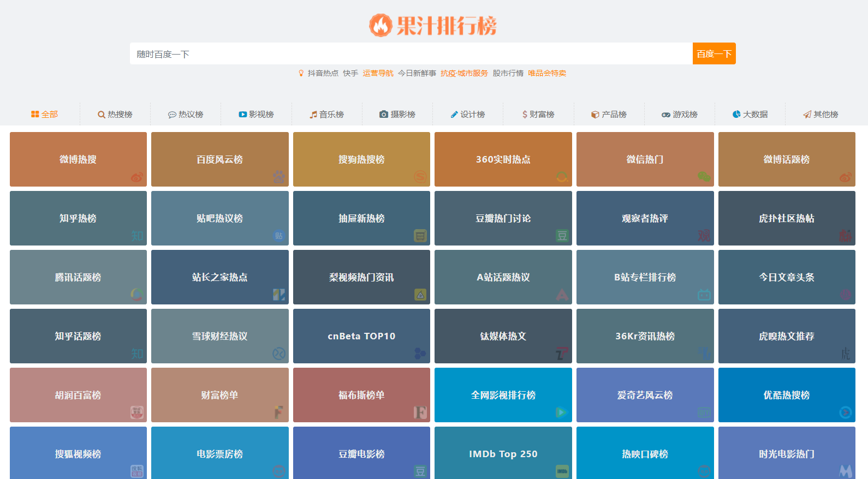This screenshot has height=479, width=868.
Task: Switch to the 大数据 tab
Action: 750,114
